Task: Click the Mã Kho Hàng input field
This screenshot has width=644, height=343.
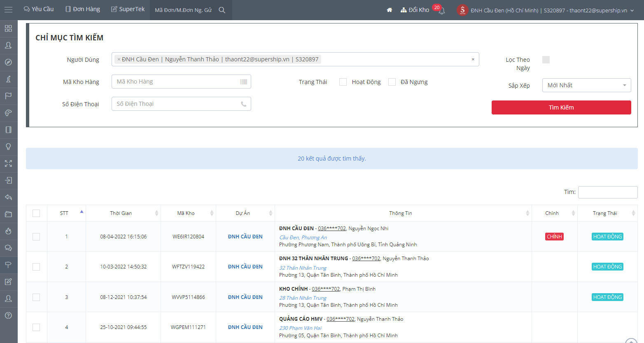Action: point(181,82)
